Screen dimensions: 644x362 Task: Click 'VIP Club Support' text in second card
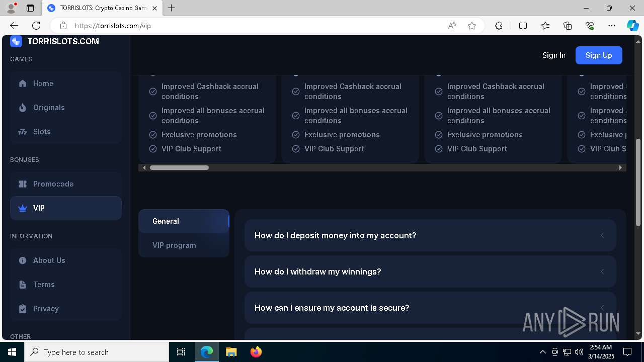[334, 149]
